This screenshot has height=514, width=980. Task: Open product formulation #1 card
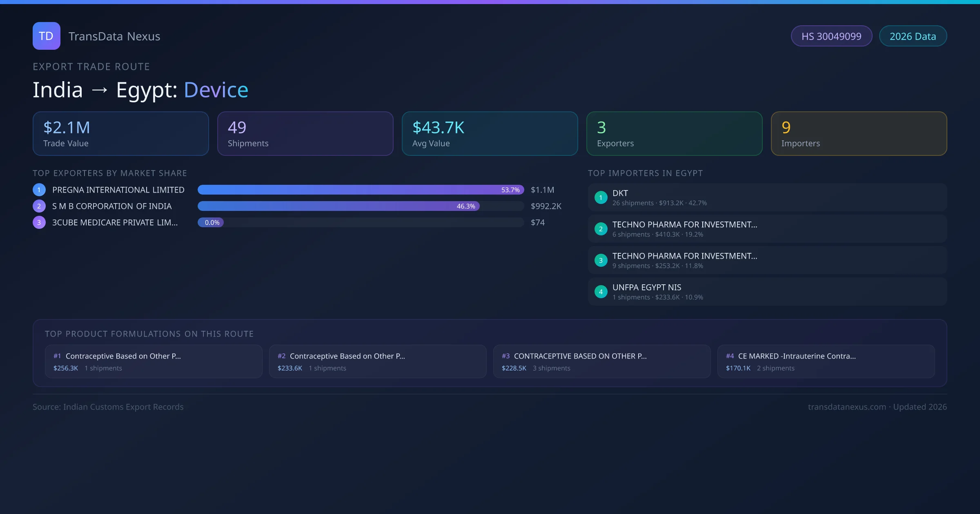154,361
